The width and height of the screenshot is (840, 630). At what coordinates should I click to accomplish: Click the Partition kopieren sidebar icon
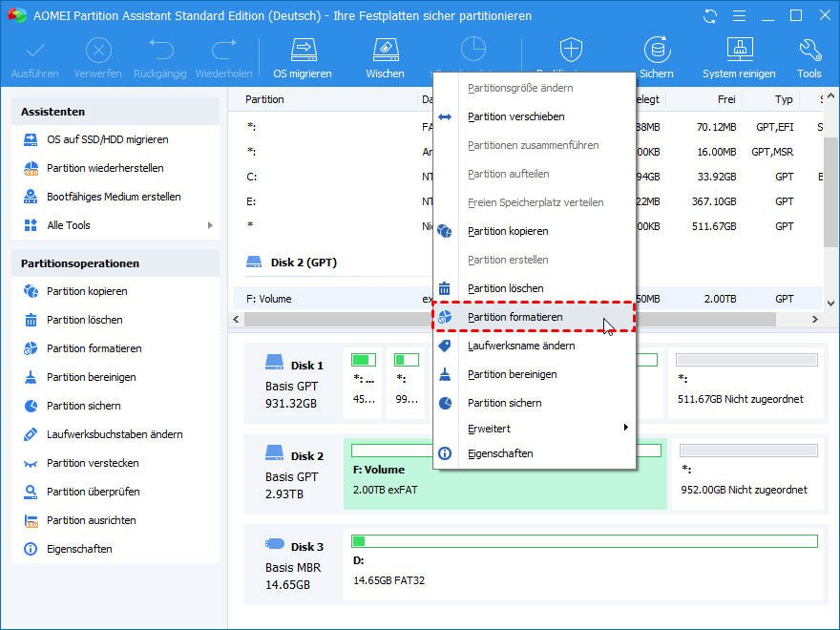pos(31,291)
